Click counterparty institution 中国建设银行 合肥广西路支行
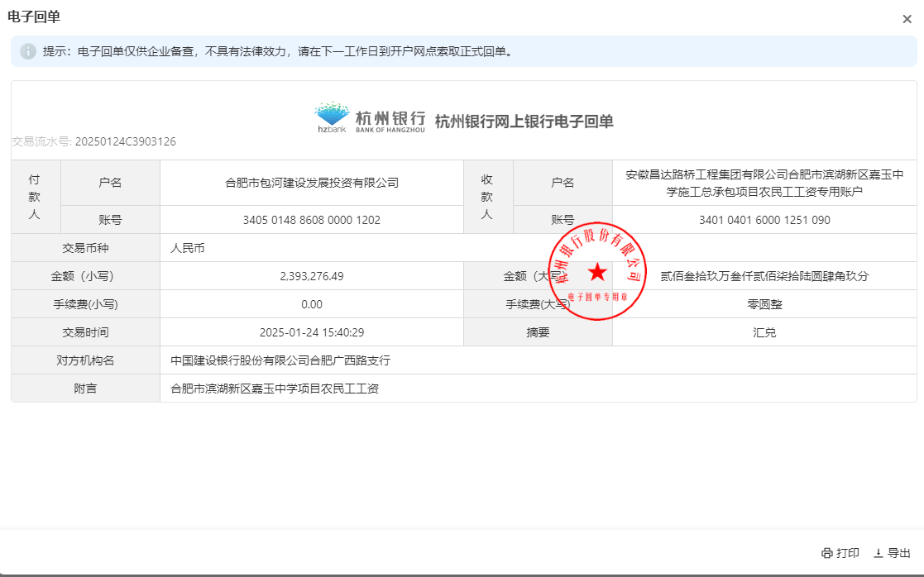Screen dimensions: 924x577 280,360
